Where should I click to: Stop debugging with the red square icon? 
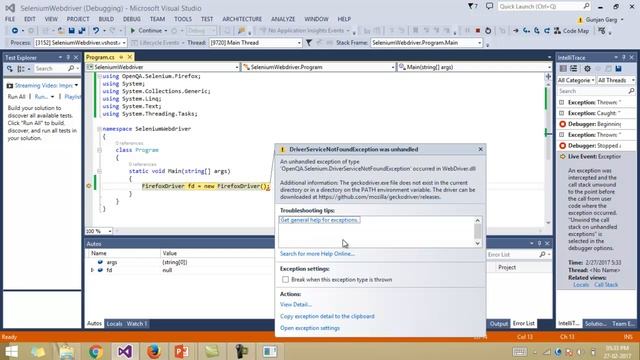[478, 31]
